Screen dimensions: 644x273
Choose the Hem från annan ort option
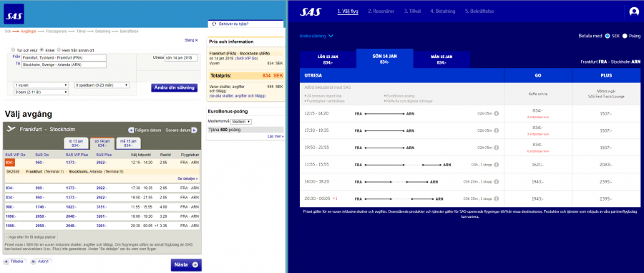click(x=59, y=49)
